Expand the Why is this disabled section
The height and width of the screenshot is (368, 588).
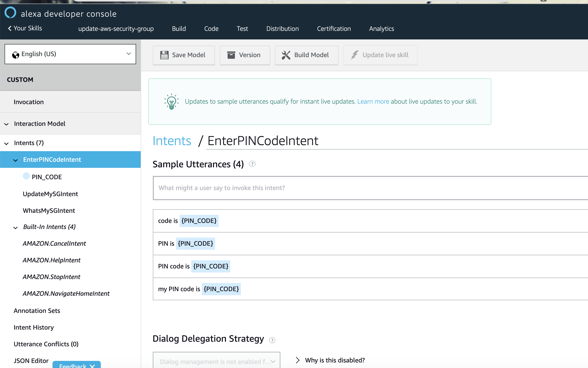(x=298, y=360)
